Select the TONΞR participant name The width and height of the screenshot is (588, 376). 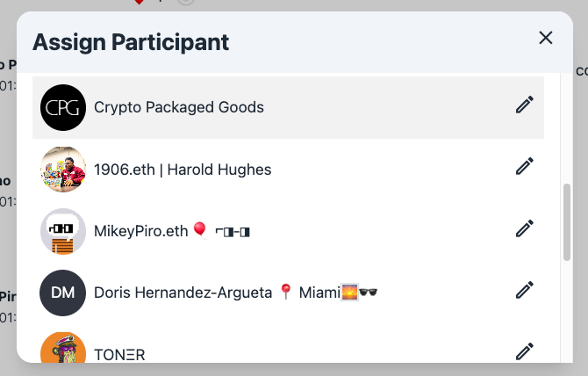coord(119,355)
